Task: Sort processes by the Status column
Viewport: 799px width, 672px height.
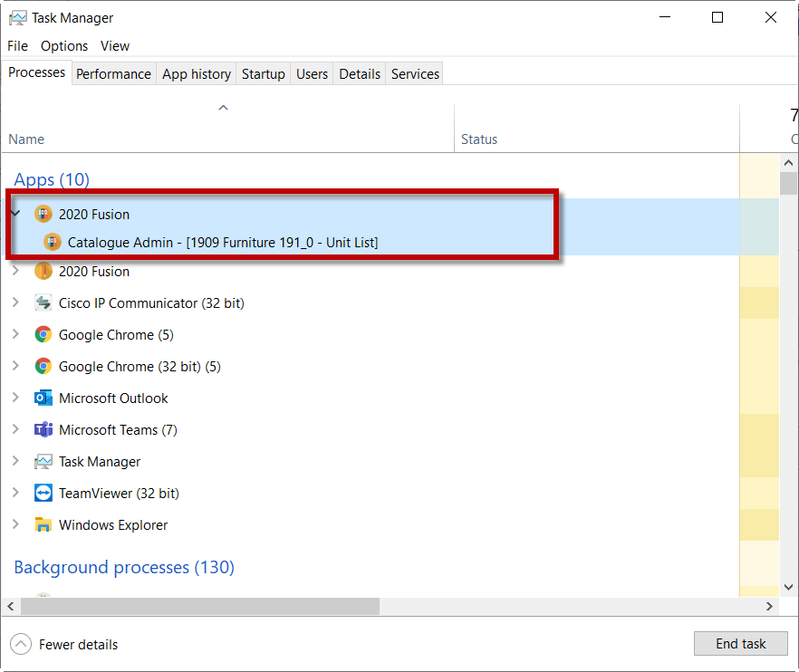Action: click(x=597, y=128)
